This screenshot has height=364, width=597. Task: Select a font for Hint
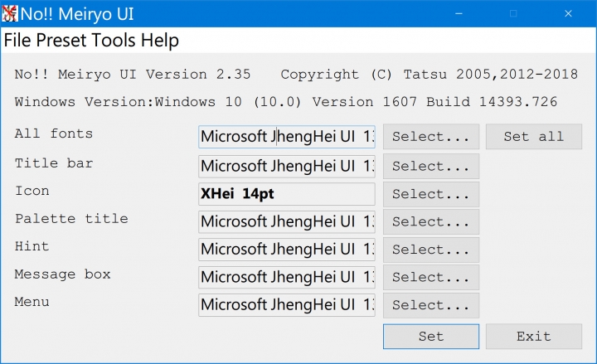[x=431, y=250]
